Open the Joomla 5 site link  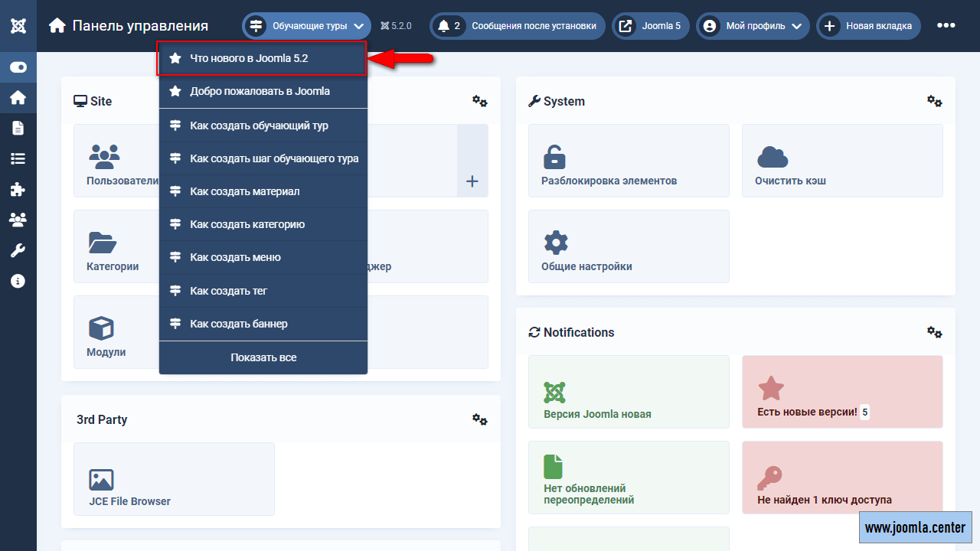[x=649, y=25]
